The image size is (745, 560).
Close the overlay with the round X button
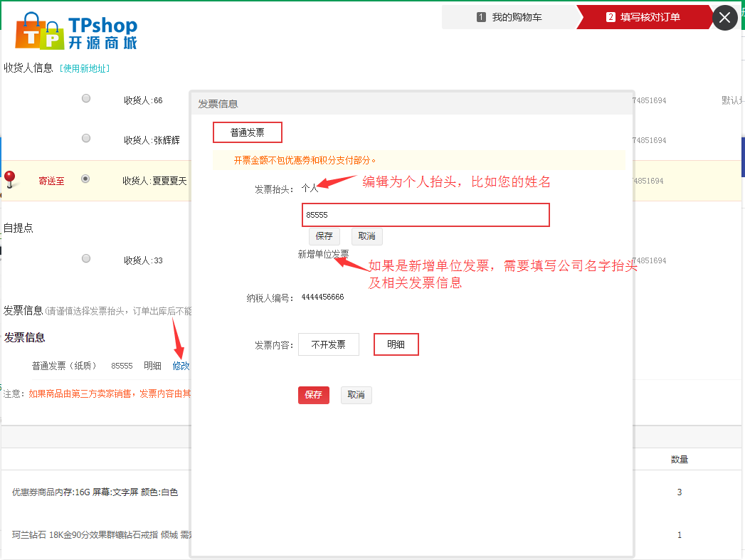725,18
